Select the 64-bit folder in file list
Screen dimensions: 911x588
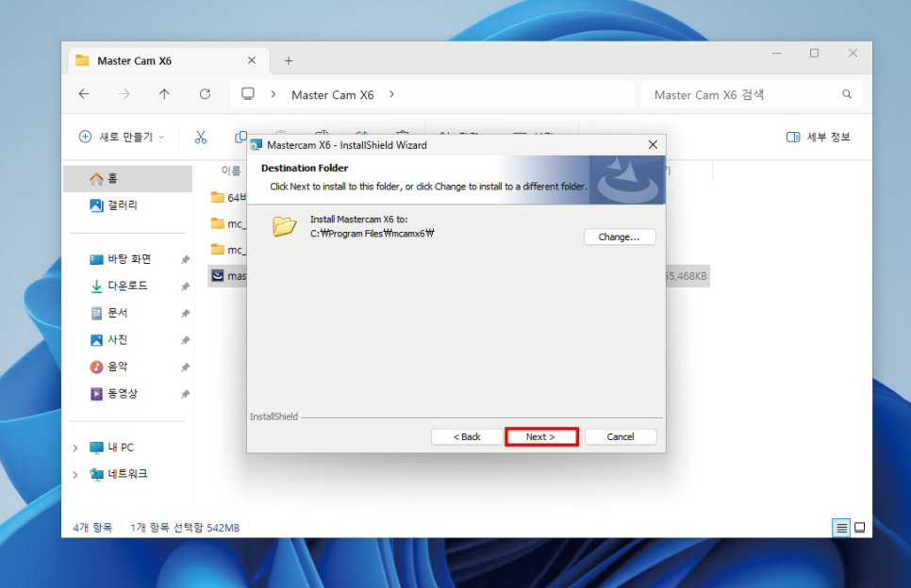228,197
